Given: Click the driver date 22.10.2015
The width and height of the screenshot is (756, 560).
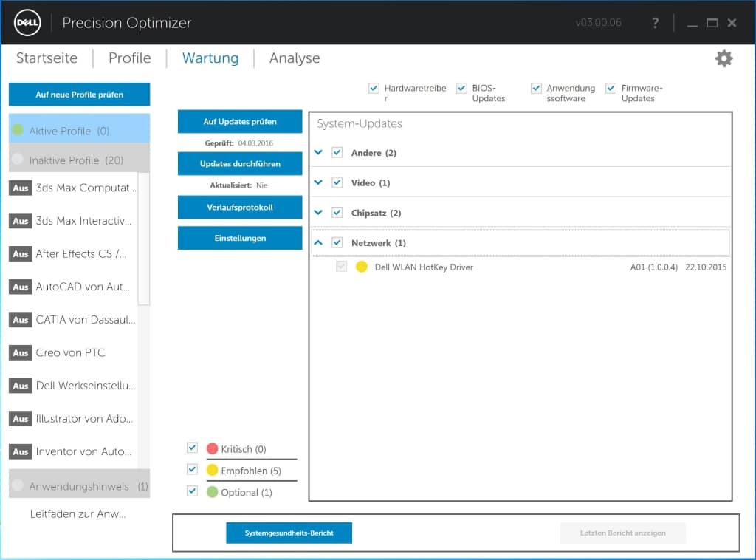Looking at the screenshot, I should pyautogui.click(x=706, y=267).
